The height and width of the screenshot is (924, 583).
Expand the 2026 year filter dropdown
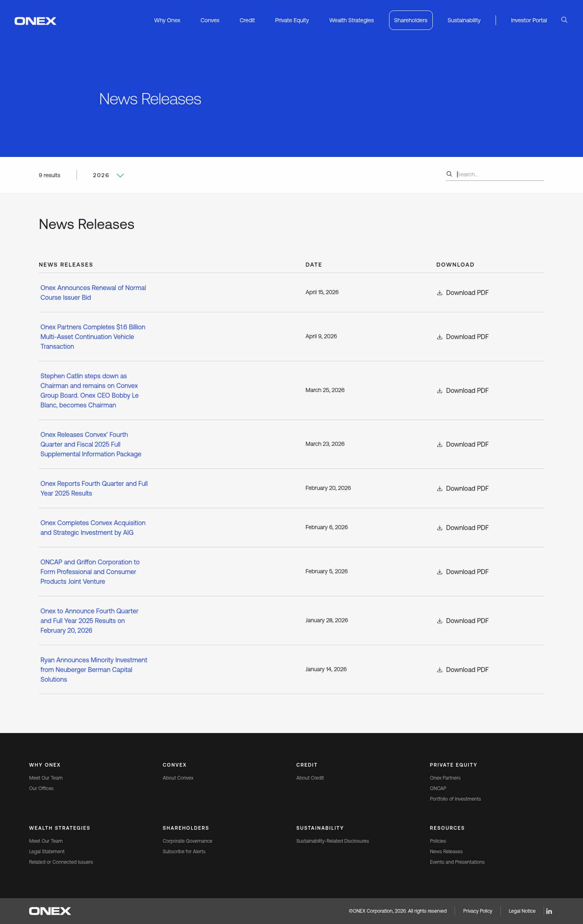click(x=108, y=175)
